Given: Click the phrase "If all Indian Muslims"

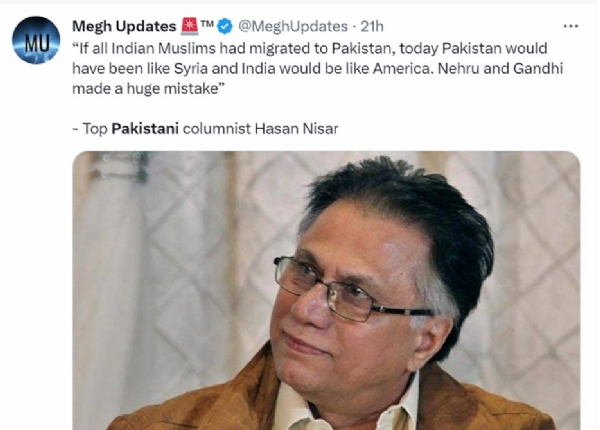Looking at the screenshot, I should coord(139,48).
